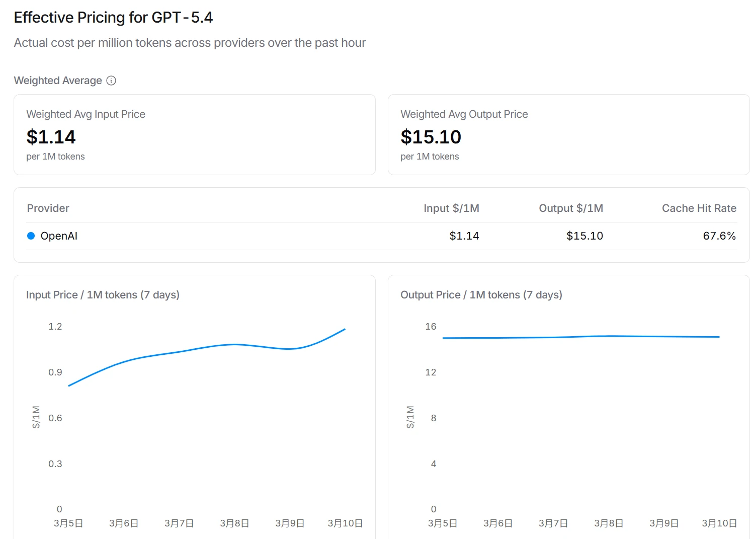The width and height of the screenshot is (756, 539).
Task: Click the 67.6% cache hit rate value
Action: point(719,236)
